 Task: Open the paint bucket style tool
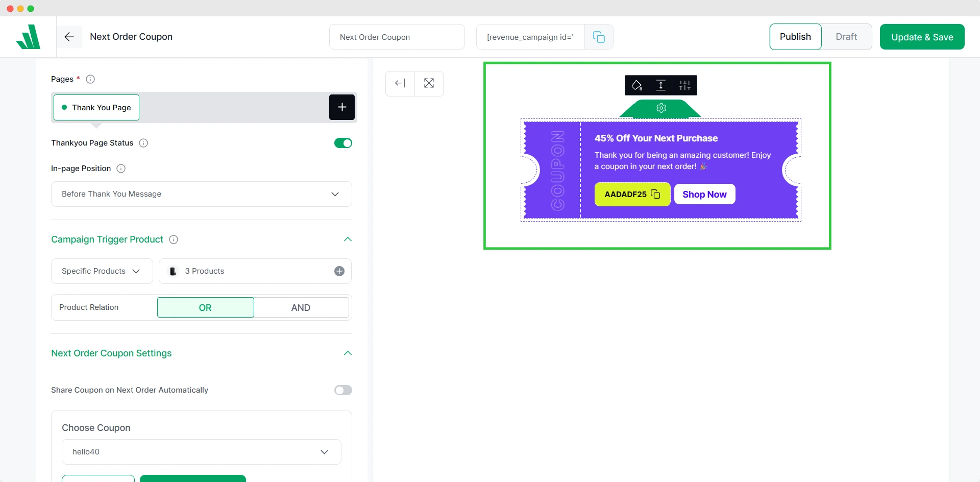pos(637,85)
